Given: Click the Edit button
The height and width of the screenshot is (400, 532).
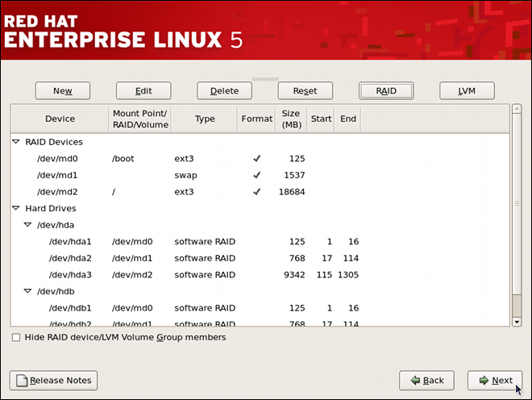Looking at the screenshot, I should (143, 90).
